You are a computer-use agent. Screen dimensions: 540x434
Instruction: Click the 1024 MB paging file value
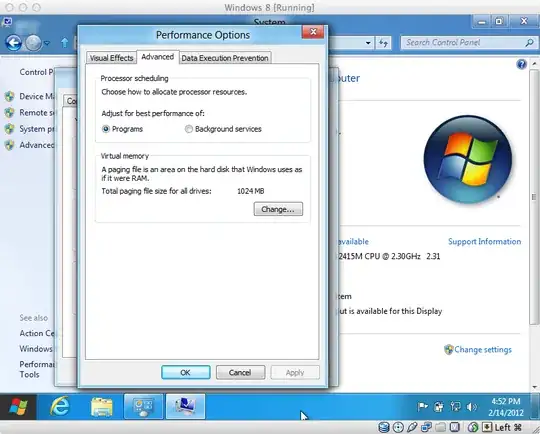coord(251,191)
